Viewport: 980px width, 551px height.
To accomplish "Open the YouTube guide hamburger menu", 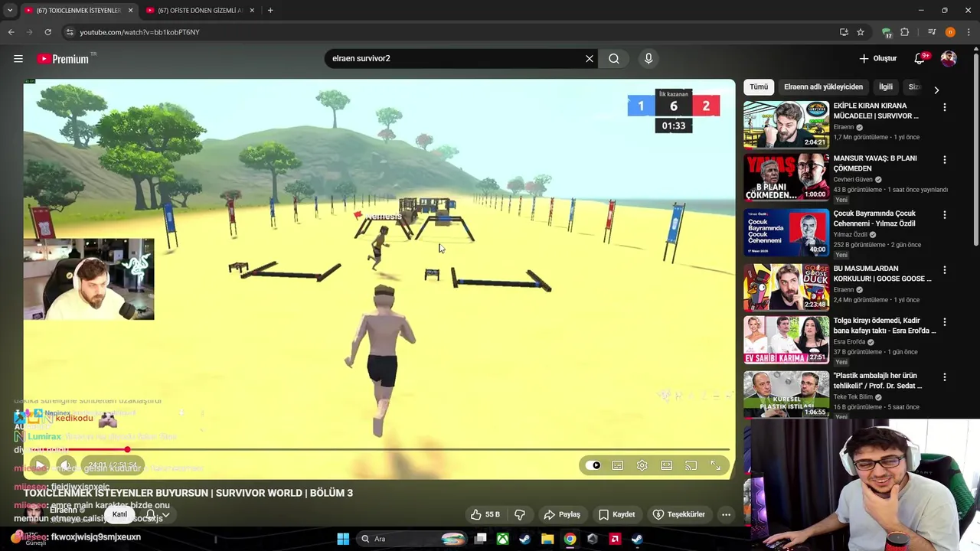I will 18,58.
